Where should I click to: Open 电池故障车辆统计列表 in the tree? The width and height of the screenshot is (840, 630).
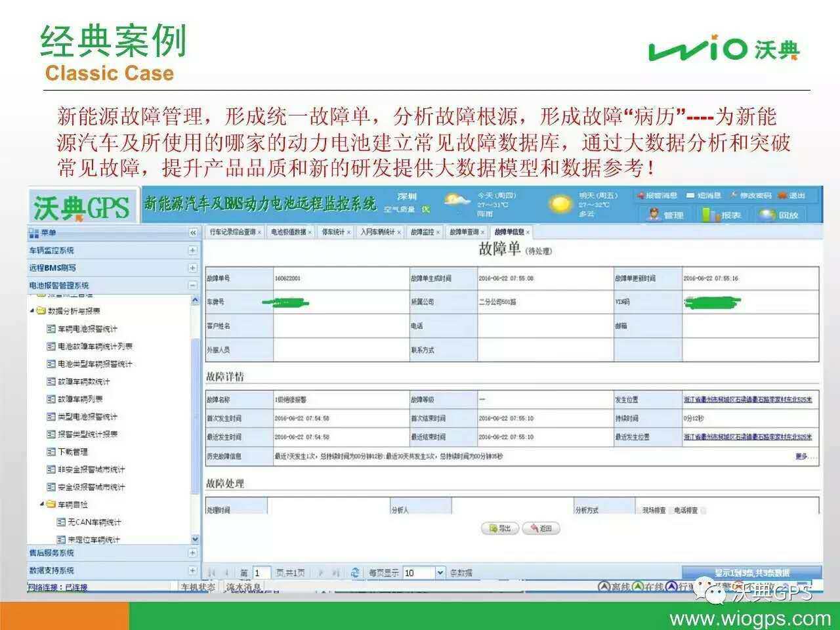pos(95,346)
